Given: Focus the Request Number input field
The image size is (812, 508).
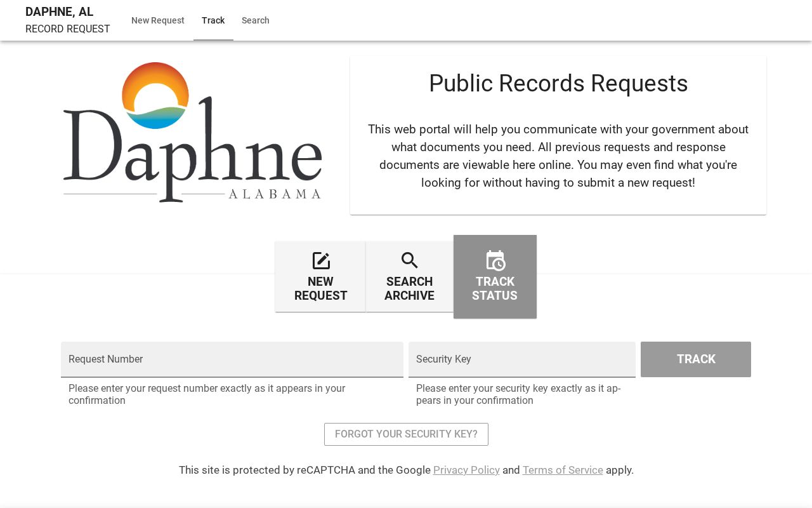Looking at the screenshot, I should [x=232, y=359].
